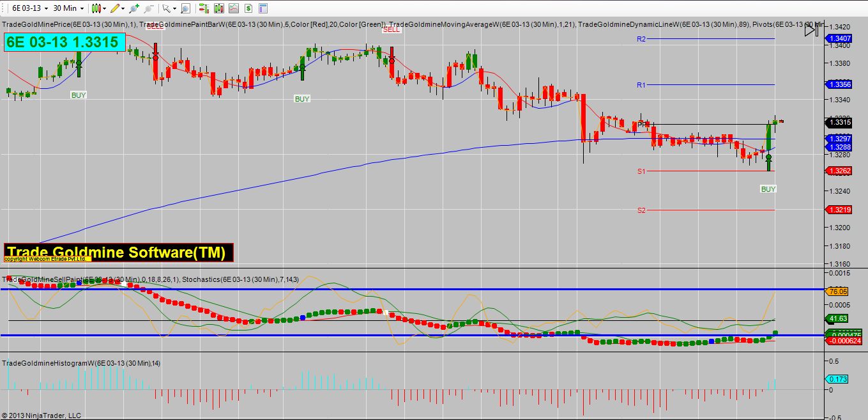The width and height of the screenshot is (868, 420).
Task: Click the leftmost BUY signal label
Action: pos(79,95)
